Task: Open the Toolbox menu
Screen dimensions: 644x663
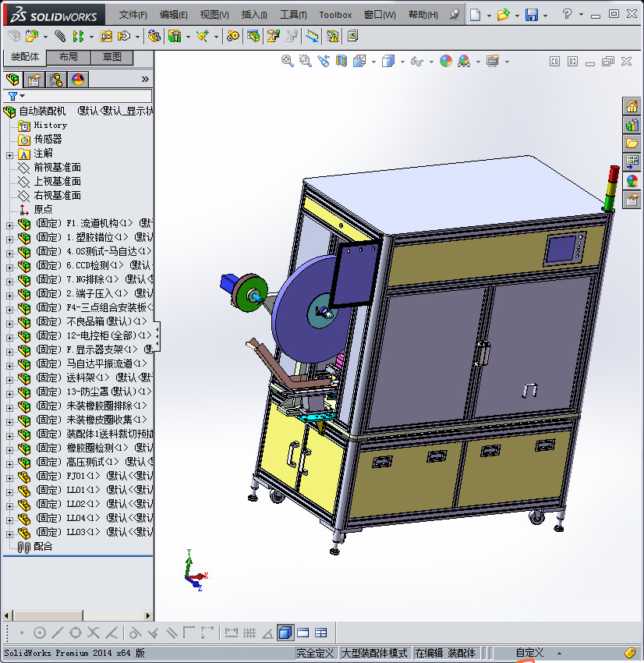Action: [x=335, y=15]
